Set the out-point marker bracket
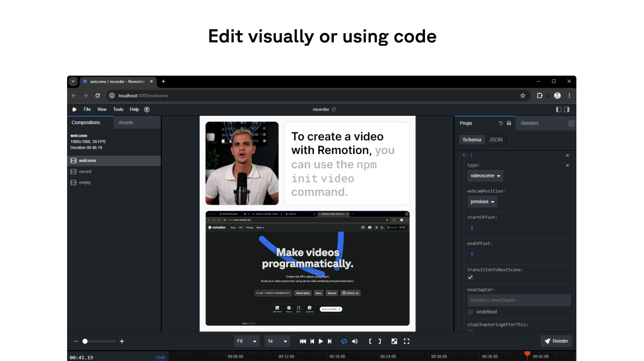The height and width of the screenshot is (361, 644). pyautogui.click(x=379, y=341)
